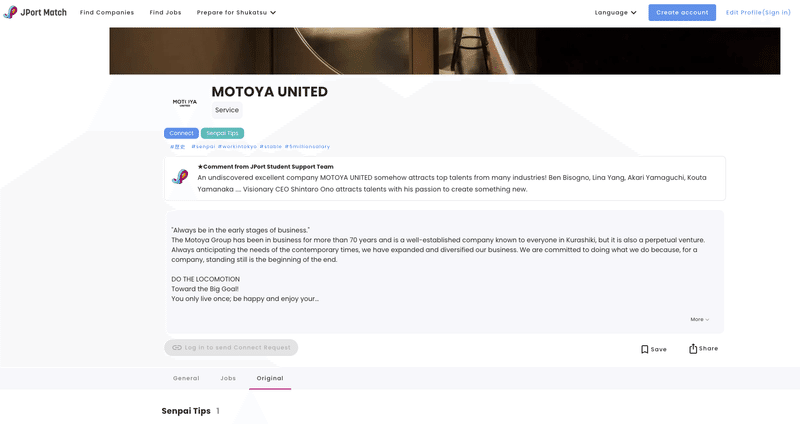This screenshot has width=800, height=424.
Task: Switch to the General tab
Action: tap(186, 378)
